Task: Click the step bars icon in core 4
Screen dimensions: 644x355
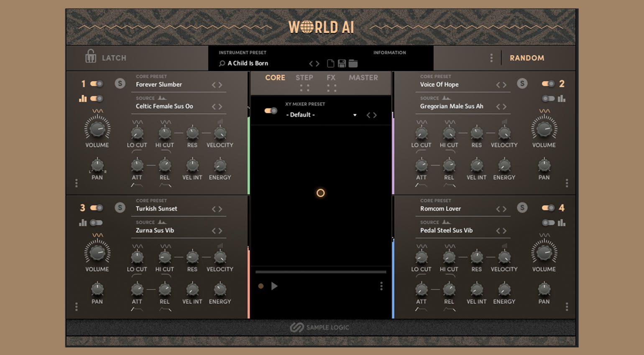Action: click(562, 223)
